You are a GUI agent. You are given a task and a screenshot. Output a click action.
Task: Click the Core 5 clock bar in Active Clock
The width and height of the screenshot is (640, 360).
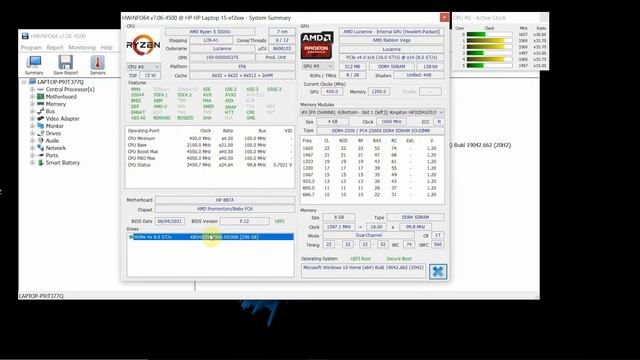tap(489, 65)
